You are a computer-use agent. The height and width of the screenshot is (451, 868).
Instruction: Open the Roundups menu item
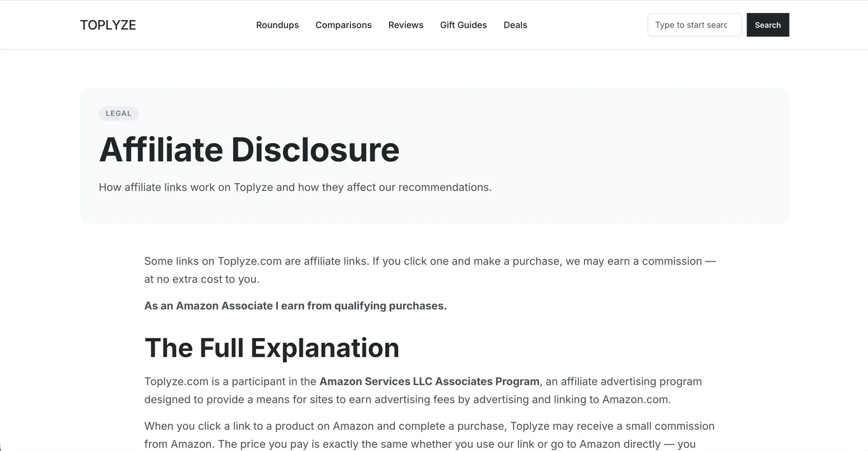[x=277, y=25]
